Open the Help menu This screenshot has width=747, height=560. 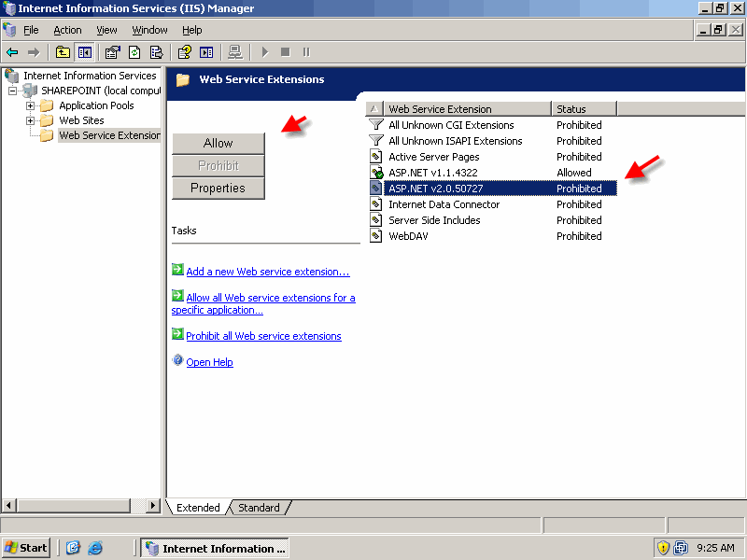pos(192,30)
